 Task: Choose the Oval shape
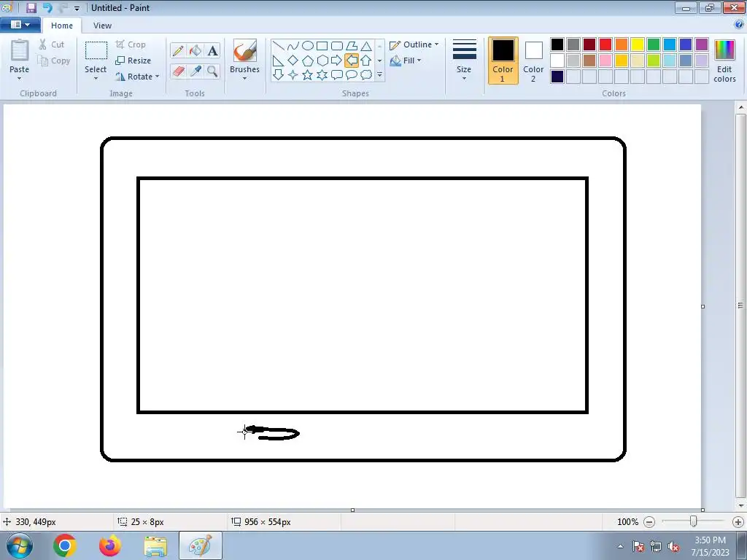coord(308,46)
